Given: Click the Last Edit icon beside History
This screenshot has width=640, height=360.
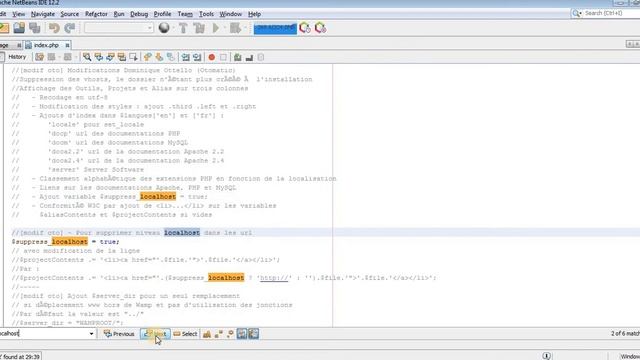Looking at the screenshot, I should pyautogui.click(x=39, y=57).
